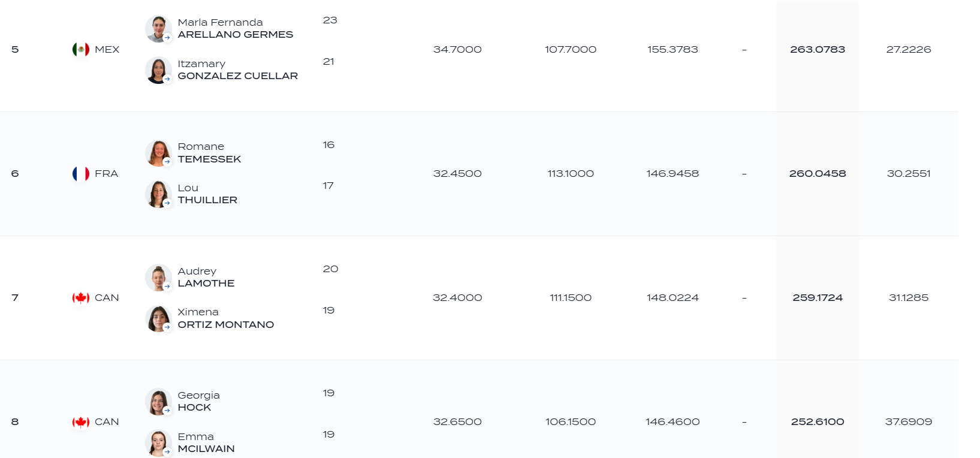Click Lou Thuillier's avatar arrow badge
Viewport: 980px width, 458px height.
[167, 203]
